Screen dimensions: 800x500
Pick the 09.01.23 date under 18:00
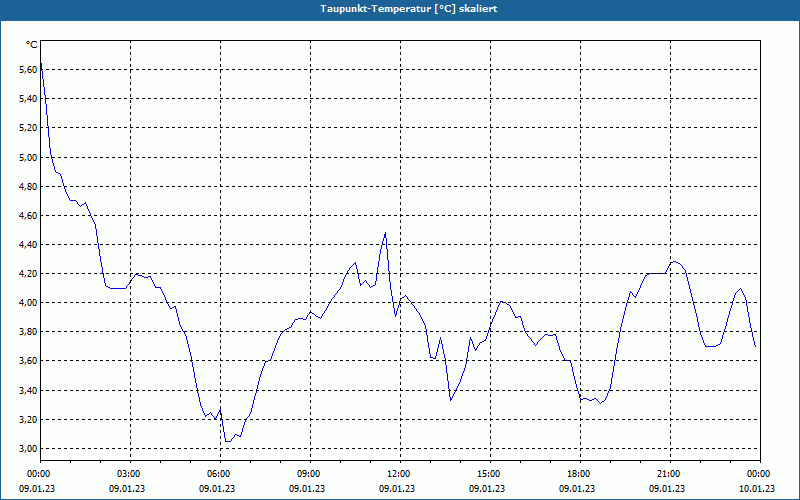click(577, 488)
